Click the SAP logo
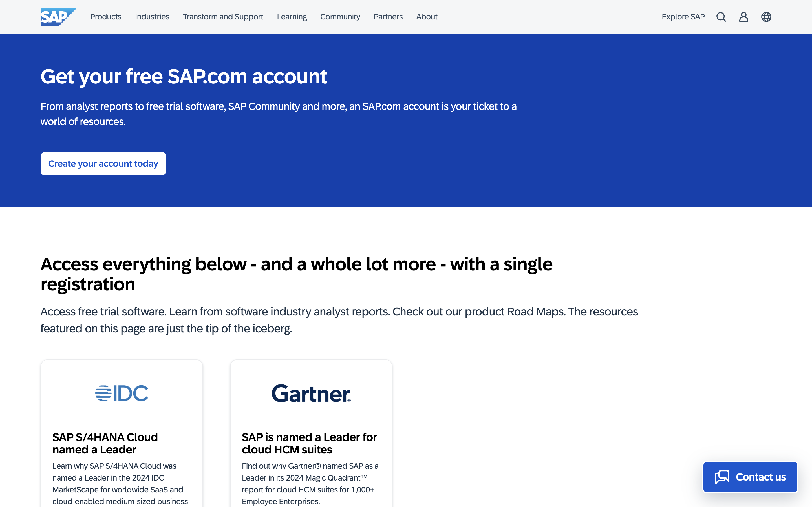The width and height of the screenshot is (812, 507). point(58,17)
